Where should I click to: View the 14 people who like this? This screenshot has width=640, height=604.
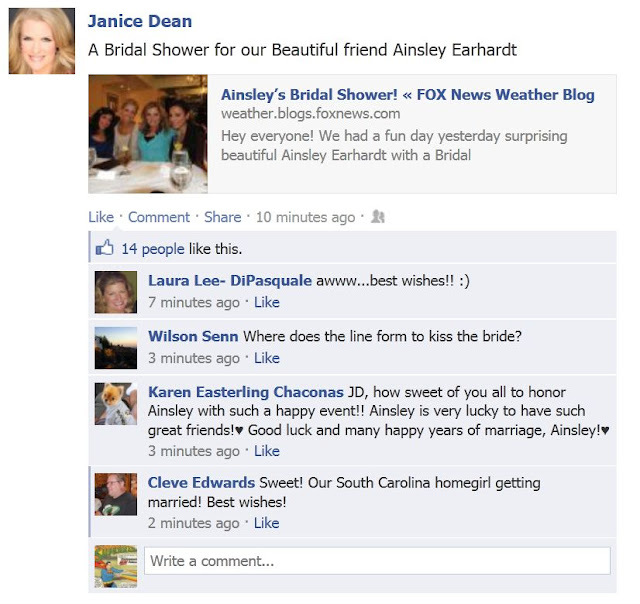153,249
